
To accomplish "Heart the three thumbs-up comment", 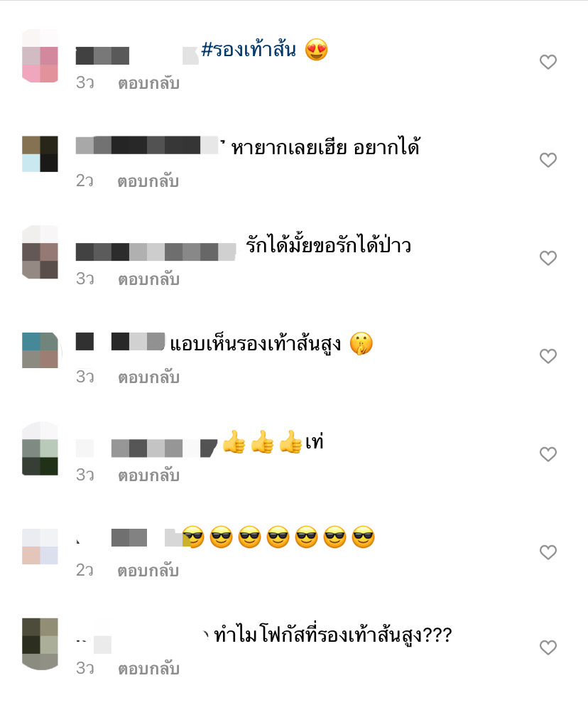I will pos(548,454).
